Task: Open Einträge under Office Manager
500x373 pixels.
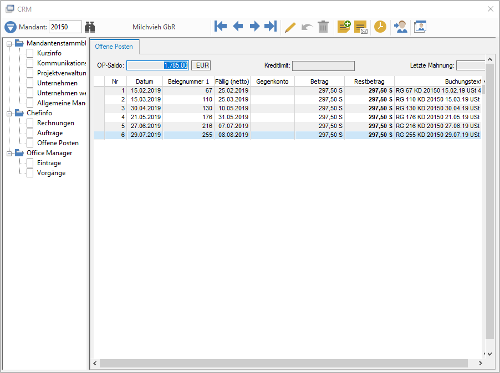Action: pos(49,163)
